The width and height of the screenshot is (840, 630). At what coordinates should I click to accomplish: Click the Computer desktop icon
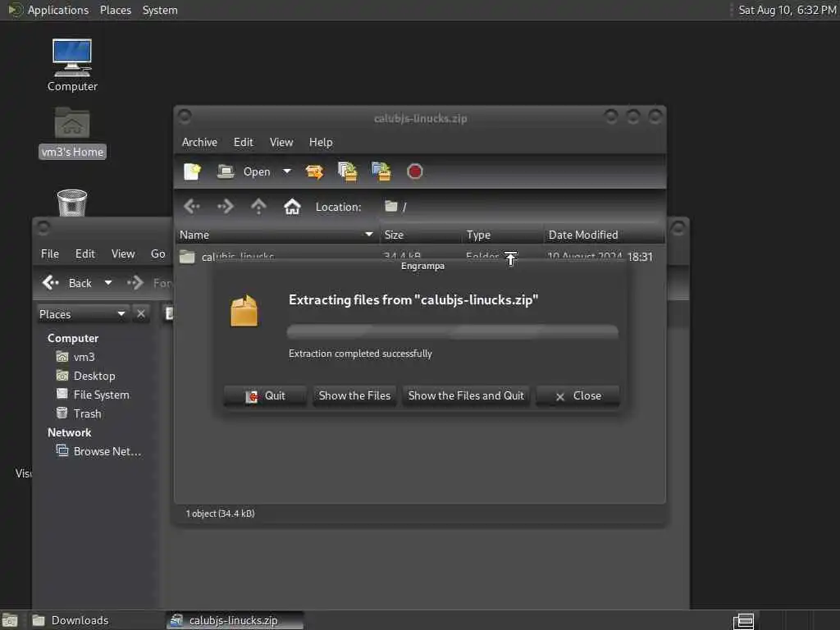pyautogui.click(x=72, y=65)
